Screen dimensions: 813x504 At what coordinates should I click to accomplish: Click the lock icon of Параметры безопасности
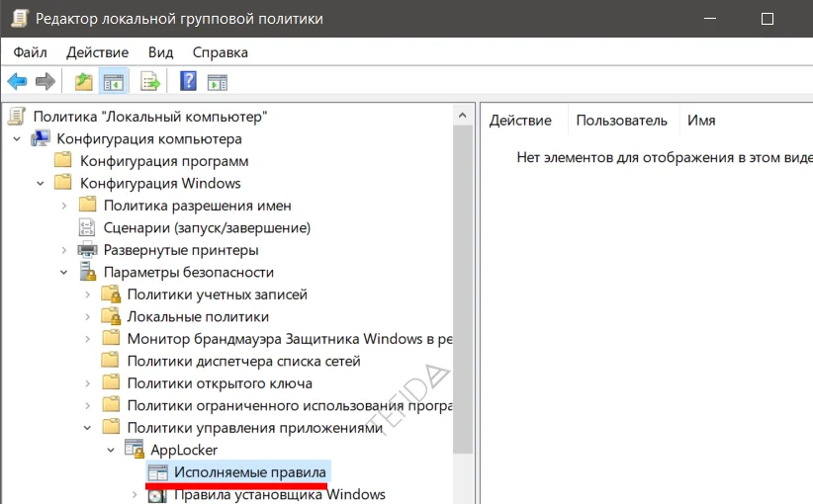coord(88,272)
